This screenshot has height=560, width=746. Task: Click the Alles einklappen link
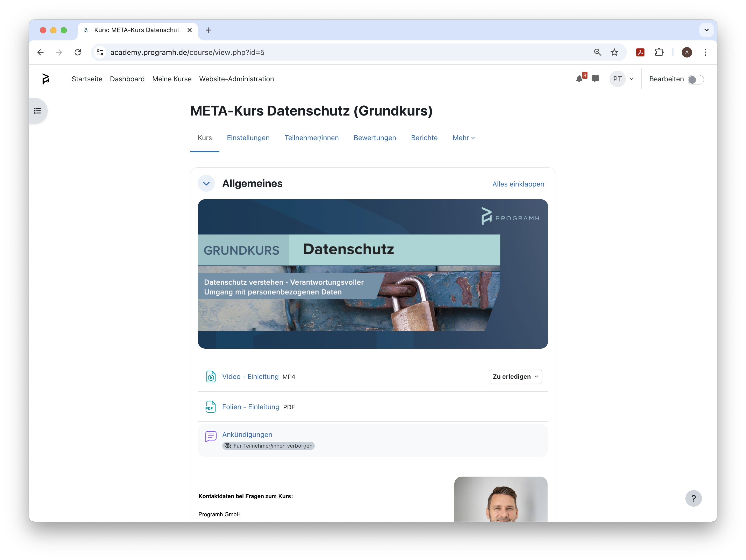518,184
